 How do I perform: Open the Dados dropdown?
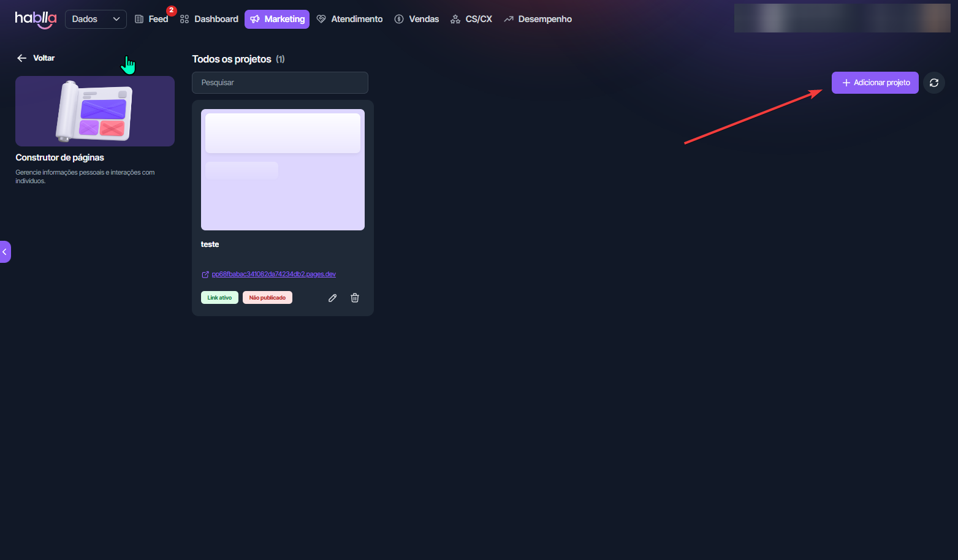tap(96, 19)
